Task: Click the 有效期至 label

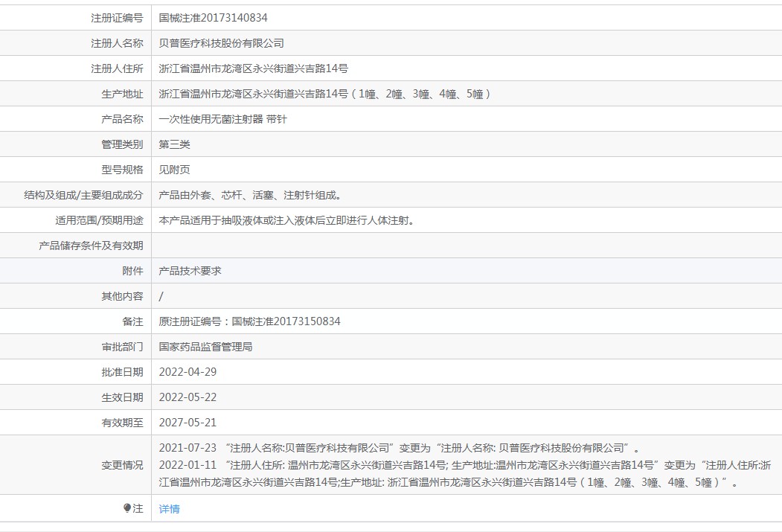Action: click(122, 423)
